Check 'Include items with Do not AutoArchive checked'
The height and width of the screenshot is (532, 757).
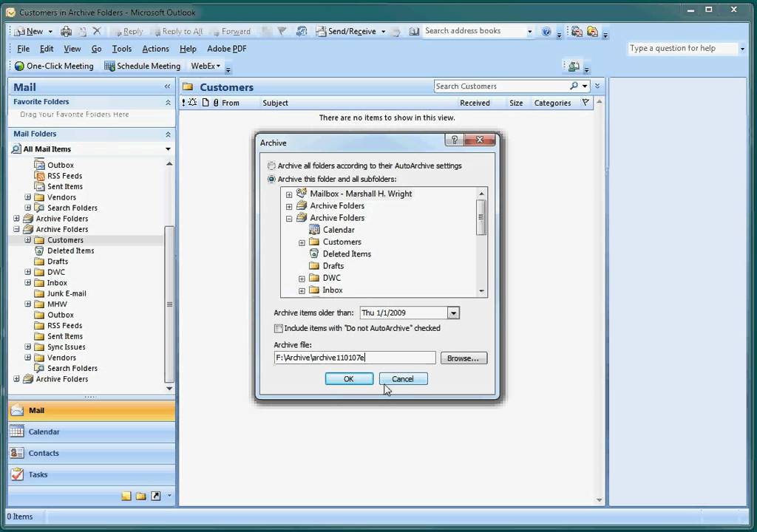[x=278, y=328]
